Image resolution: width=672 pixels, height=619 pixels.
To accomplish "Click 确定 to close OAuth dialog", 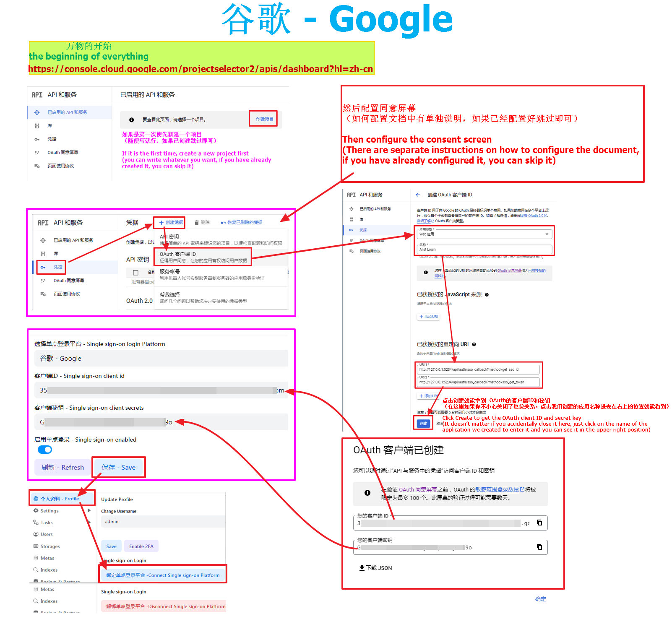I will (541, 599).
